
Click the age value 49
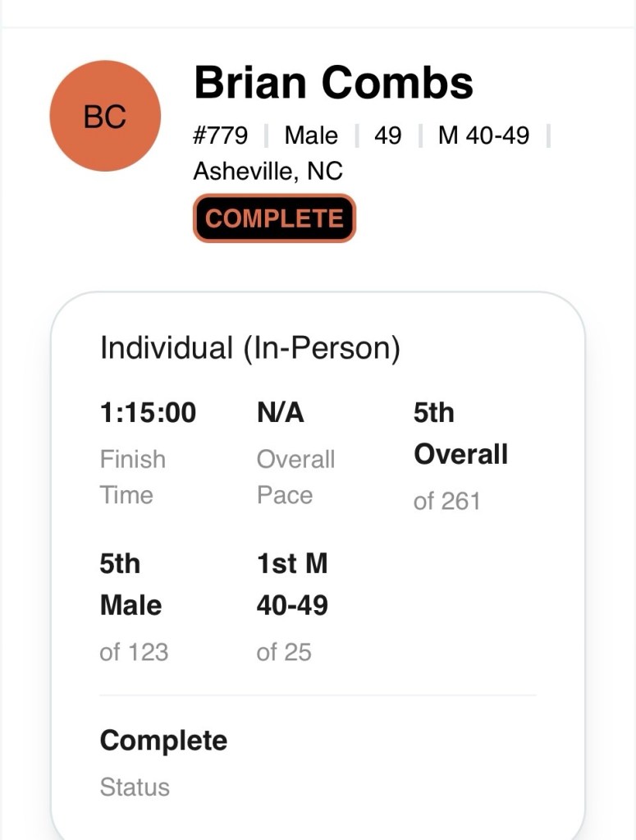coord(387,135)
